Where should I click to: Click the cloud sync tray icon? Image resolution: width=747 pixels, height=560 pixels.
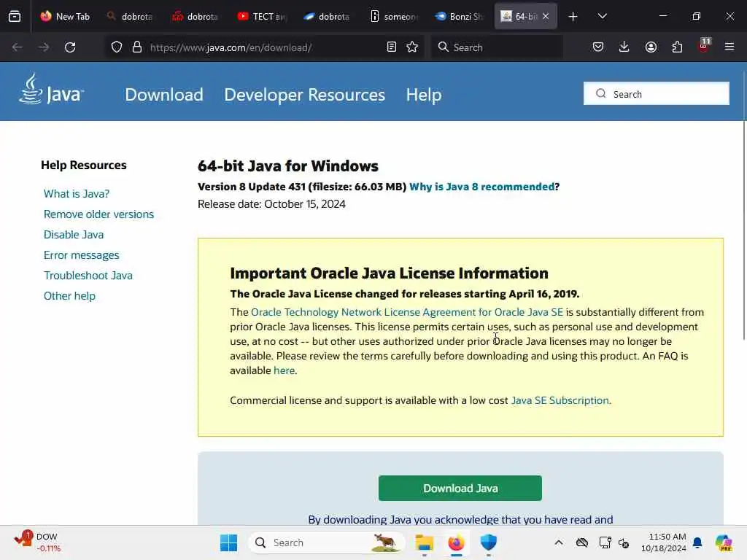click(x=581, y=542)
